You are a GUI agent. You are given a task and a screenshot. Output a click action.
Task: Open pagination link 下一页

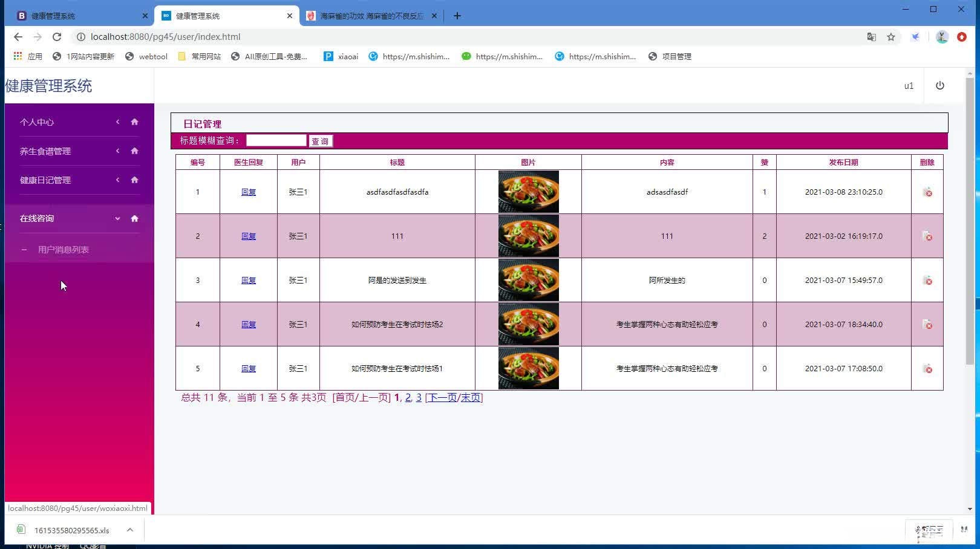(x=441, y=398)
